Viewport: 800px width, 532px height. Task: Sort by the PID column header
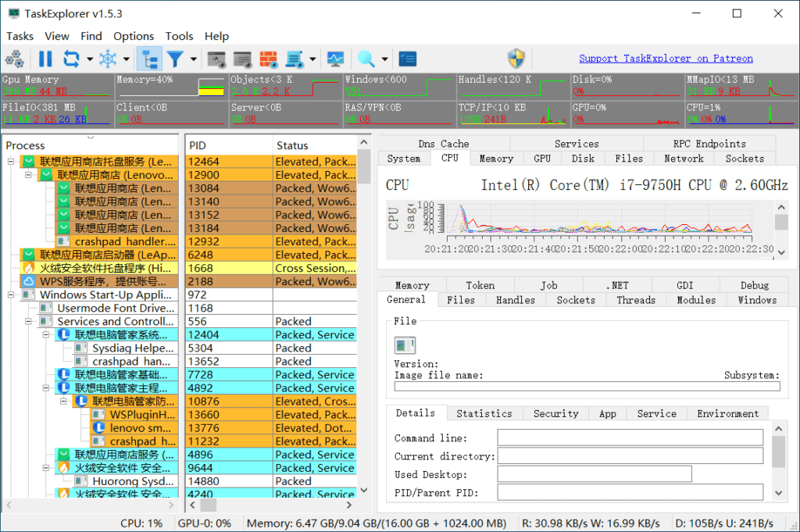tap(229, 145)
